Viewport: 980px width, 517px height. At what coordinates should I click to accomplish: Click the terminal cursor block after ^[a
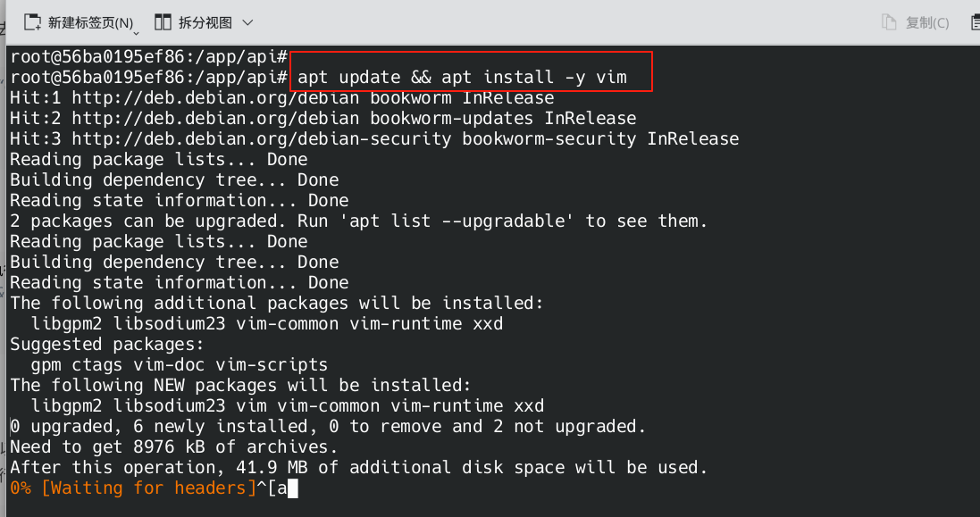(x=292, y=488)
